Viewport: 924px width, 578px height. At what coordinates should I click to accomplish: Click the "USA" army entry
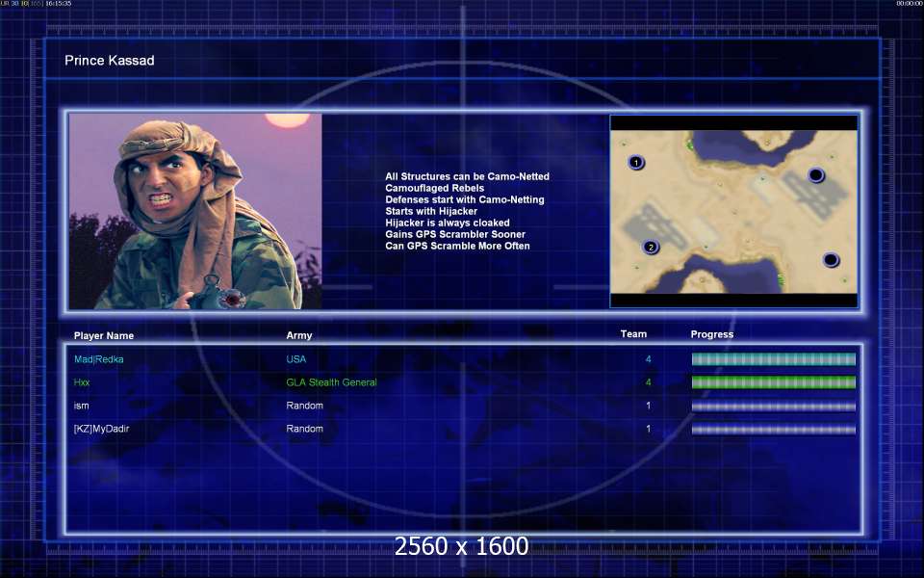(x=295, y=359)
